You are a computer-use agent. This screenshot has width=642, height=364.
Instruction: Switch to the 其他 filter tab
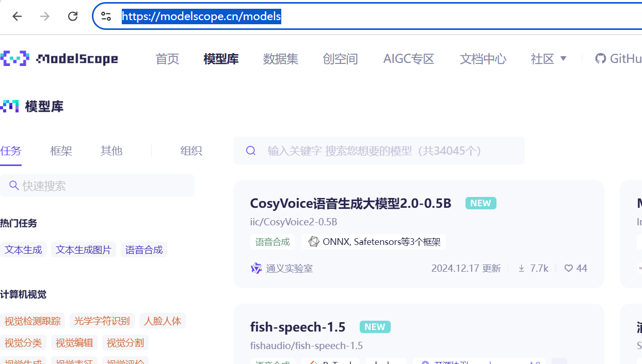pos(111,151)
